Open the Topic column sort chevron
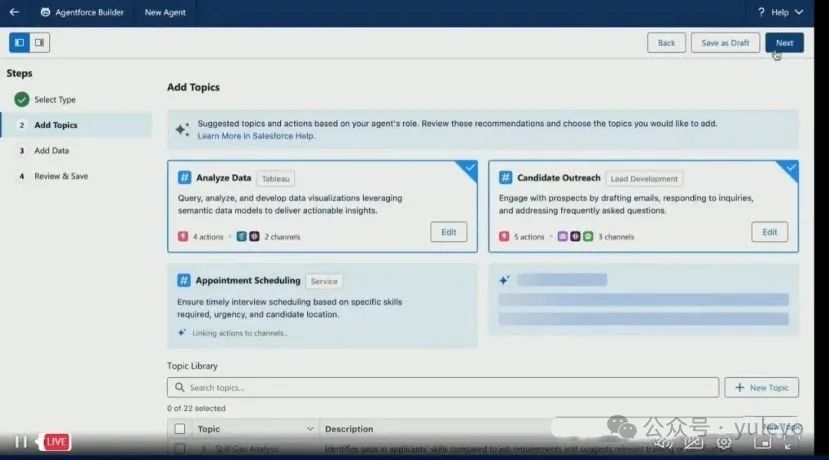This screenshot has height=460, width=830. pyautogui.click(x=310, y=429)
